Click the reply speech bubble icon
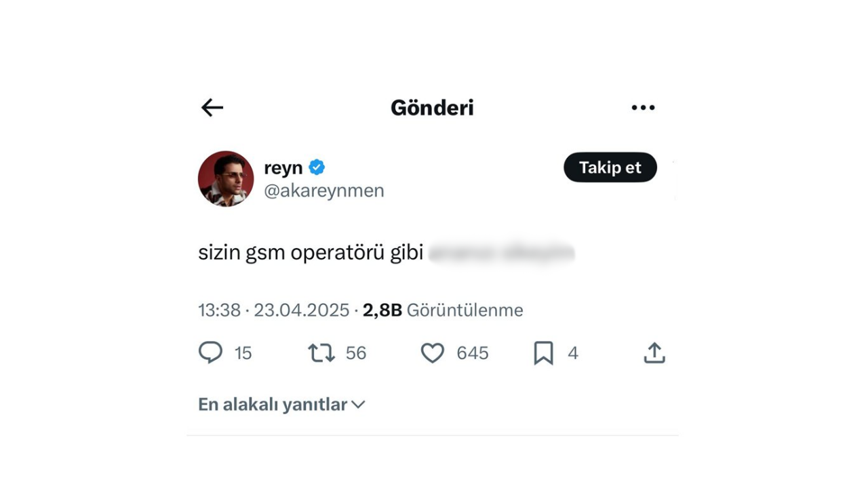 [x=210, y=352]
